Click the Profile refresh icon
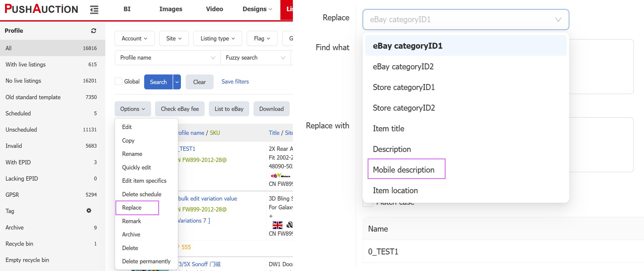Screen dimensions: 644x271 coord(94,31)
